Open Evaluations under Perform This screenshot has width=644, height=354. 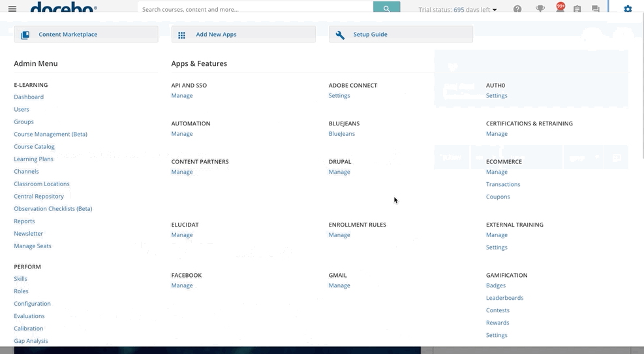pos(29,315)
